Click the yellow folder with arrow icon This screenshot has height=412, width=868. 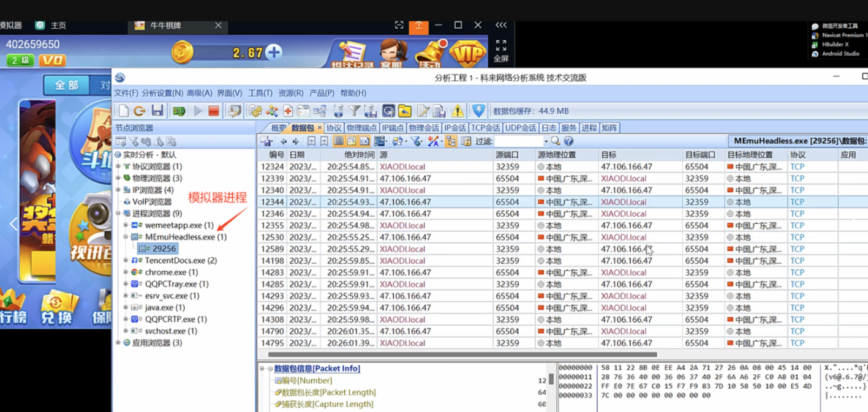pos(405,111)
